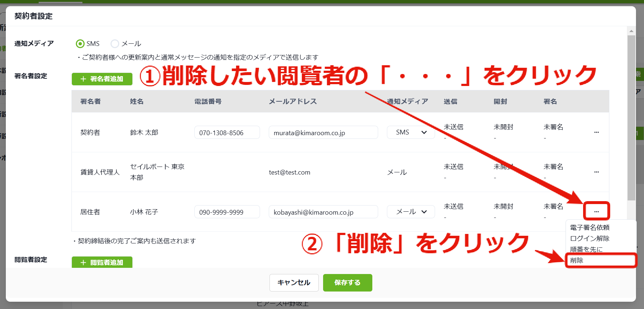Open the more-options menu for 小林 花子

click(597, 212)
